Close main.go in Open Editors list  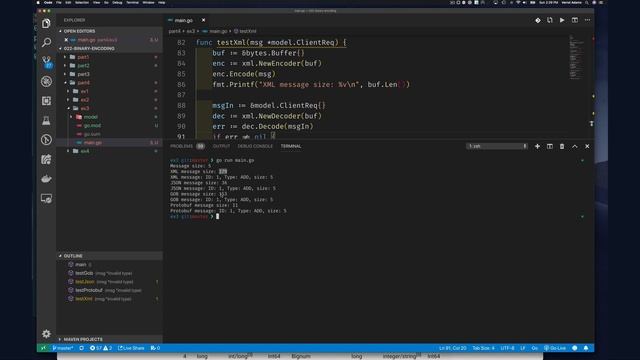(66, 40)
